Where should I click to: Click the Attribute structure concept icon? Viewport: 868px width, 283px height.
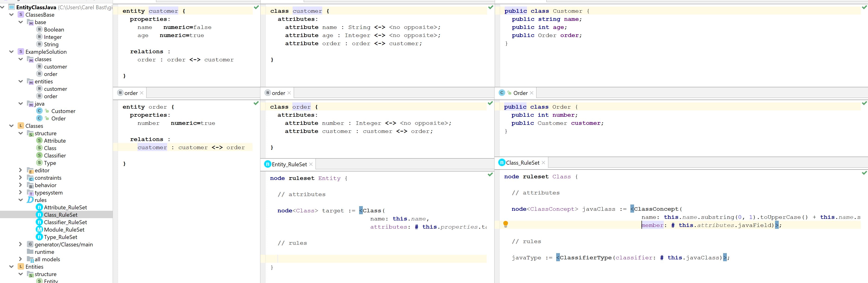pyautogui.click(x=39, y=141)
